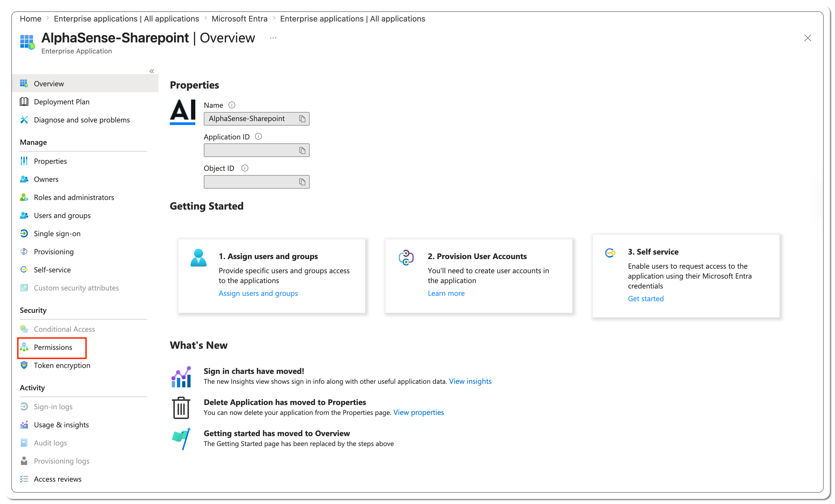Click the AlphaSense AI logo thumbnail

tap(183, 112)
